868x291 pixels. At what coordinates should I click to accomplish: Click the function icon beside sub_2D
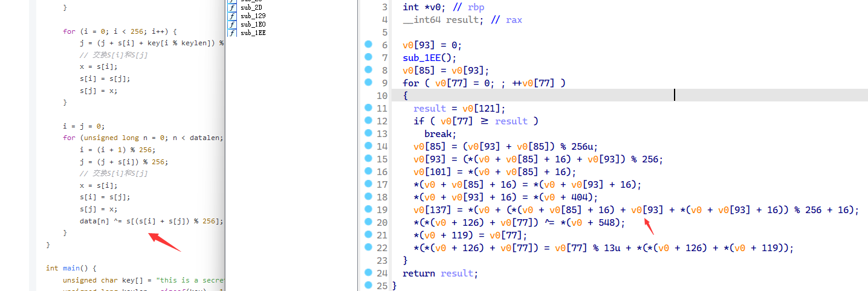(x=232, y=7)
